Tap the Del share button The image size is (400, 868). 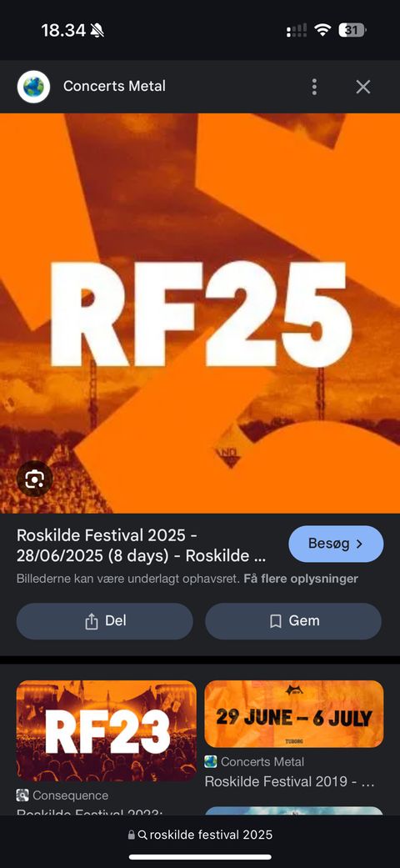tap(104, 621)
